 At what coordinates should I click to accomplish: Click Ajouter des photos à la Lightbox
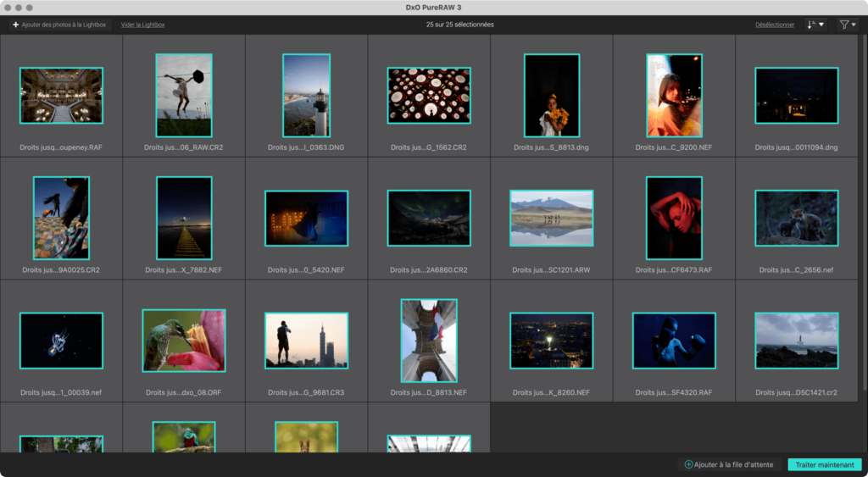pyautogui.click(x=60, y=25)
